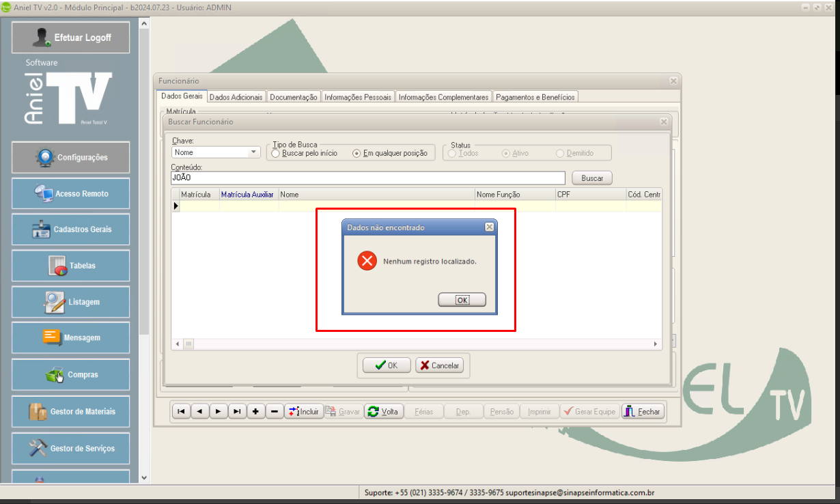The height and width of the screenshot is (504, 840).
Task: Expand the Chave dropdown showing Nome
Action: tap(253, 152)
